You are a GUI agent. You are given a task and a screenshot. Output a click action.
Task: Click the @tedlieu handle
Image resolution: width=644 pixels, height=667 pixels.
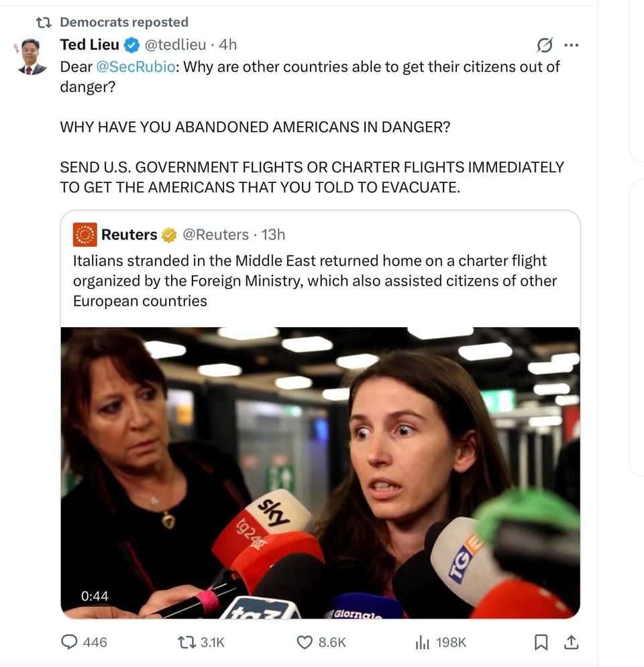point(175,45)
